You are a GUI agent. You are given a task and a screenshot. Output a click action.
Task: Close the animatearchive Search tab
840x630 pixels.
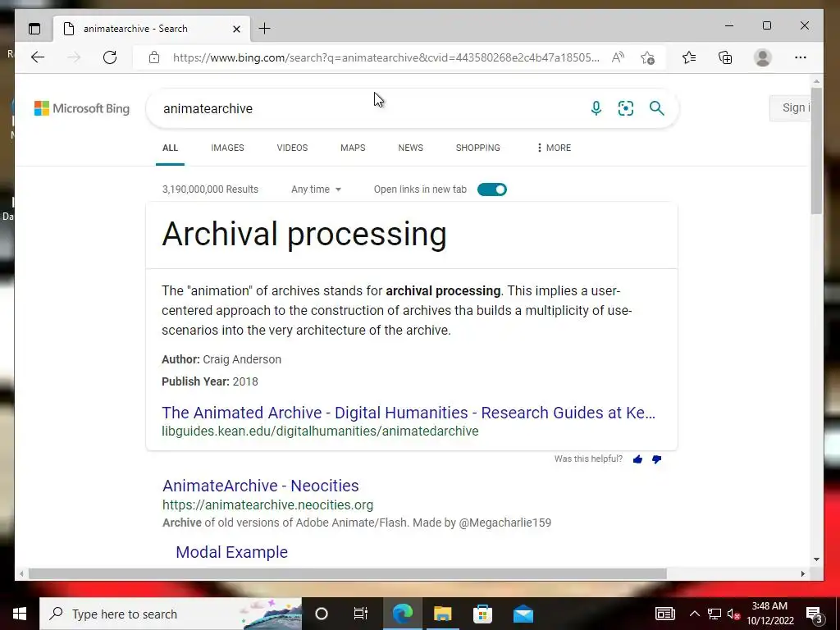tap(236, 29)
